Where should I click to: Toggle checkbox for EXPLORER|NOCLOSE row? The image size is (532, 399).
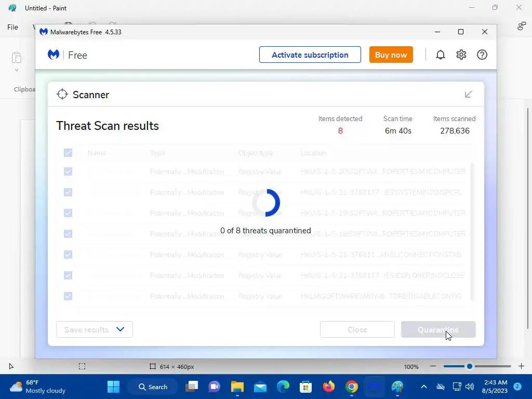point(68,275)
